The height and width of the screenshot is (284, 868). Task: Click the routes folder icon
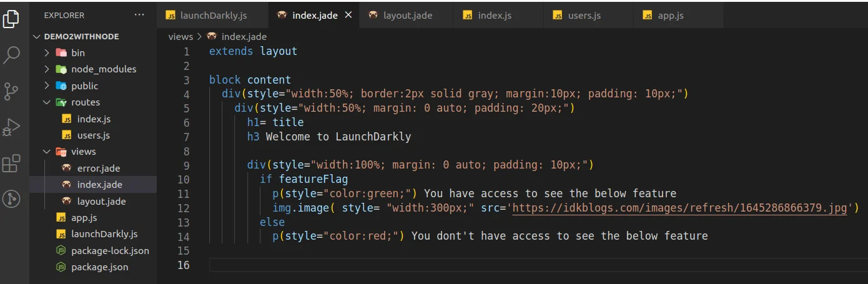(61, 102)
